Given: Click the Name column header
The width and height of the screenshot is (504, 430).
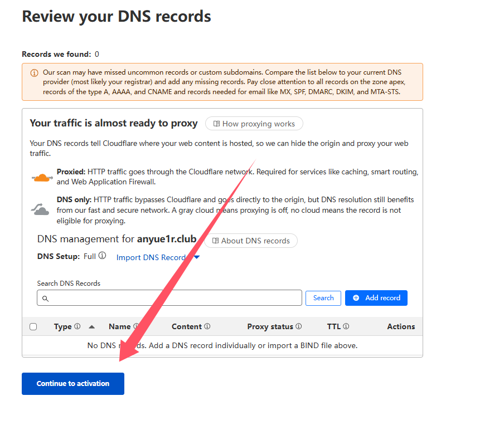Looking at the screenshot, I should pyautogui.click(x=119, y=326).
